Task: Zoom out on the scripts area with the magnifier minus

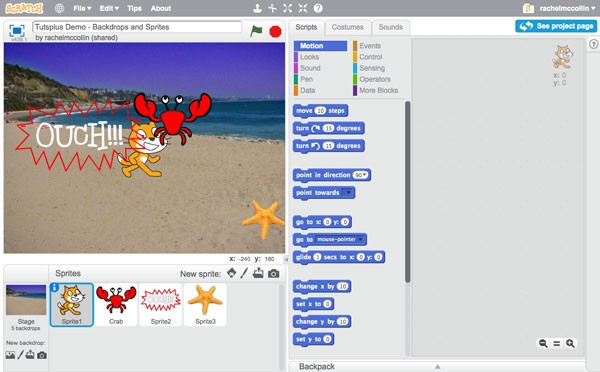Action: point(543,343)
